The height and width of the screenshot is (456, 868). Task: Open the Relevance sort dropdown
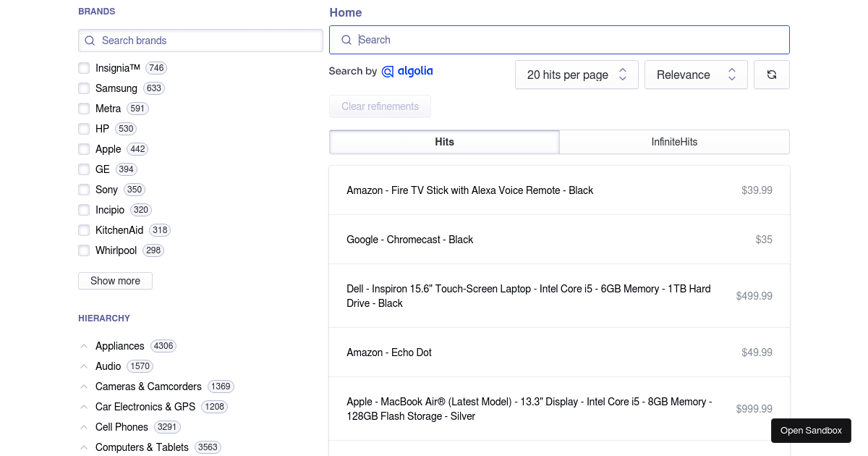696,75
